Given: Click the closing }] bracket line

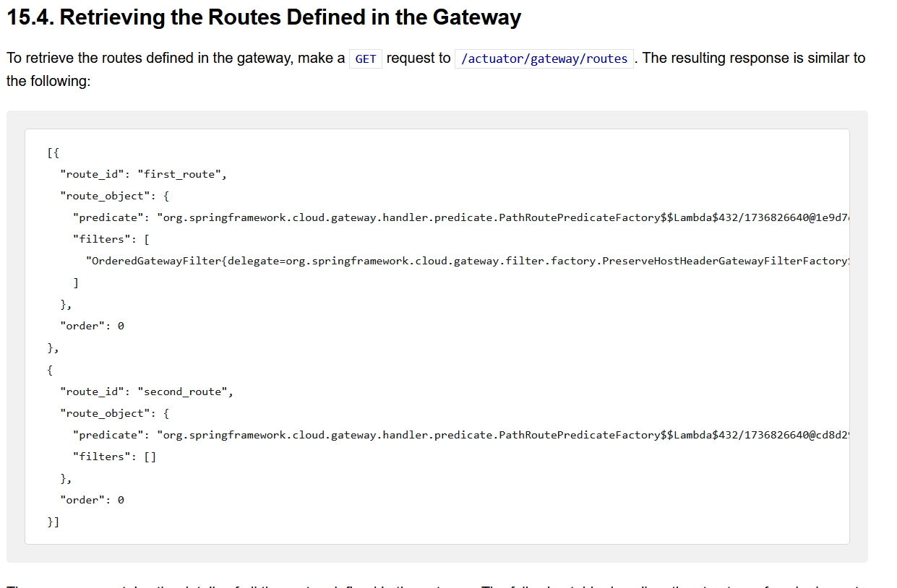Looking at the screenshot, I should click(x=53, y=522).
